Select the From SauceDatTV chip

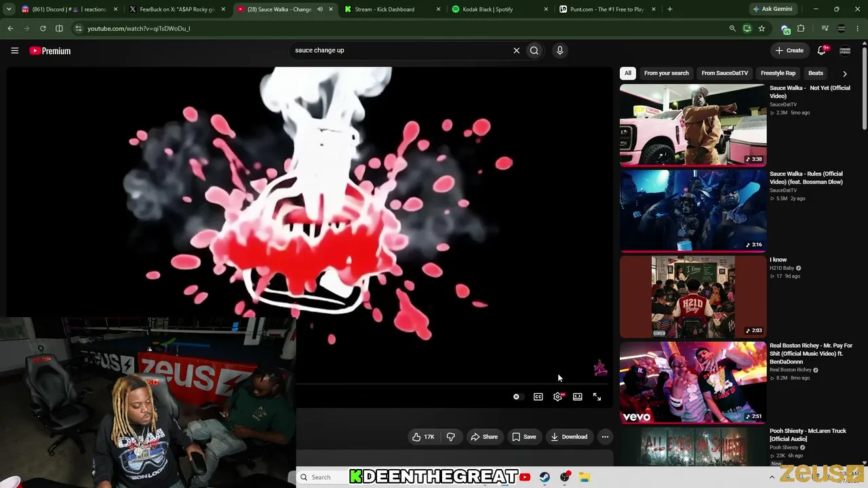point(725,73)
